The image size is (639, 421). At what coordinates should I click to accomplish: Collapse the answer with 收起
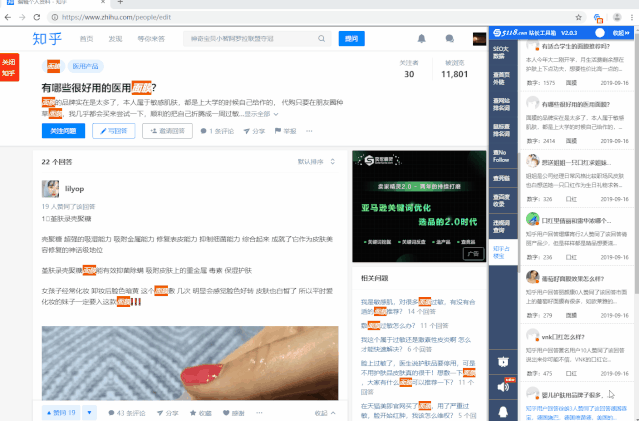[x=325, y=413]
